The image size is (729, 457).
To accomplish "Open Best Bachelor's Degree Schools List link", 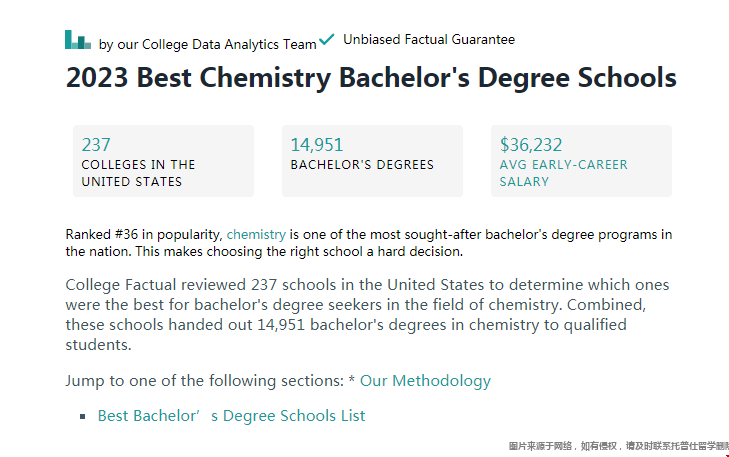I will 231,416.
